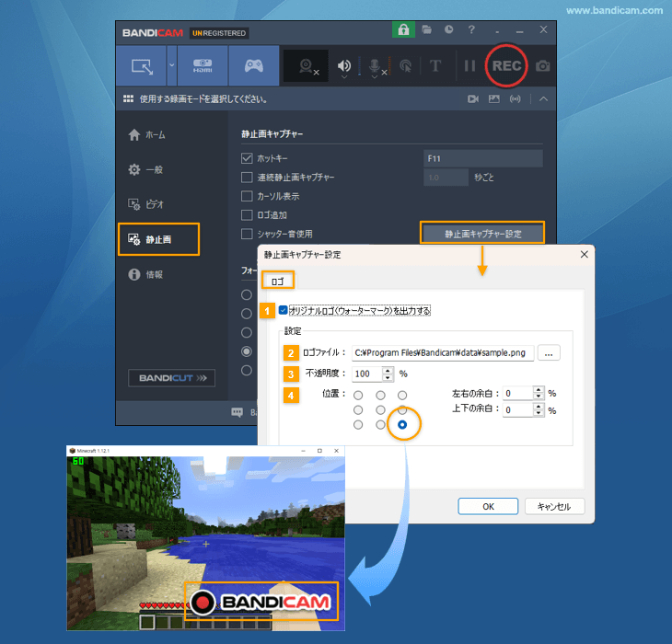
Task: Enable シャッター音使用 checkbox
Action: point(247,234)
